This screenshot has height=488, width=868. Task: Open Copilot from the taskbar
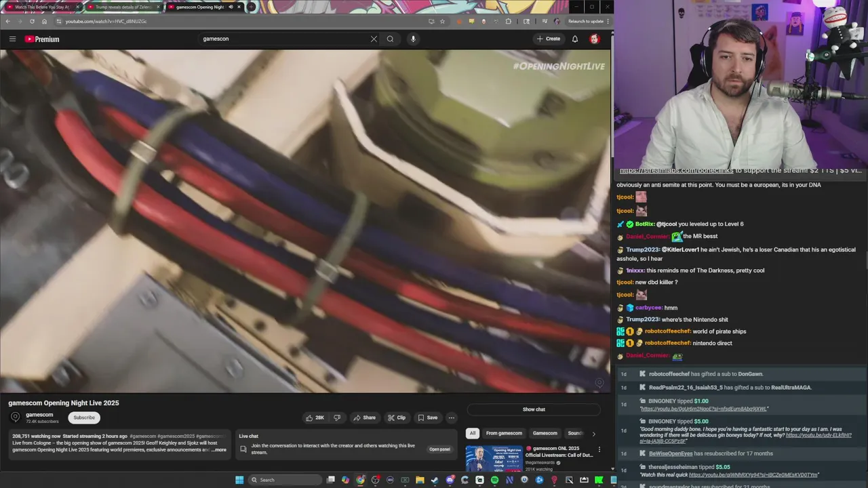[x=345, y=480]
